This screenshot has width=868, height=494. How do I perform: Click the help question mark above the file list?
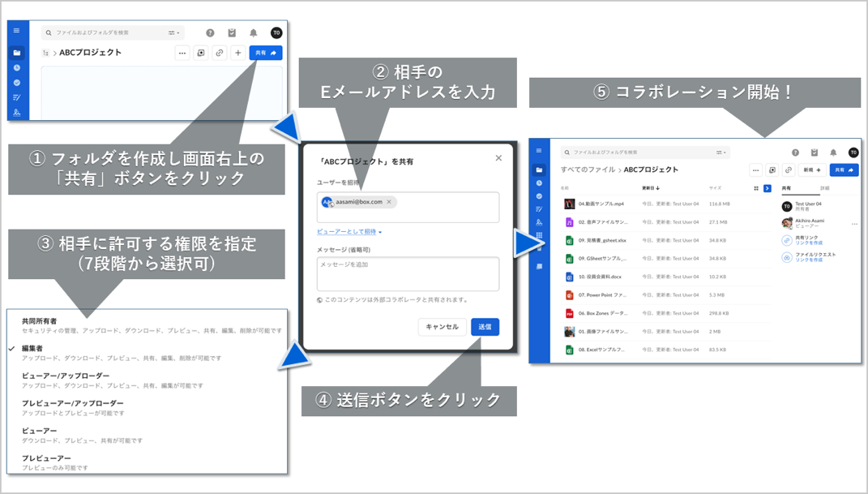point(795,152)
